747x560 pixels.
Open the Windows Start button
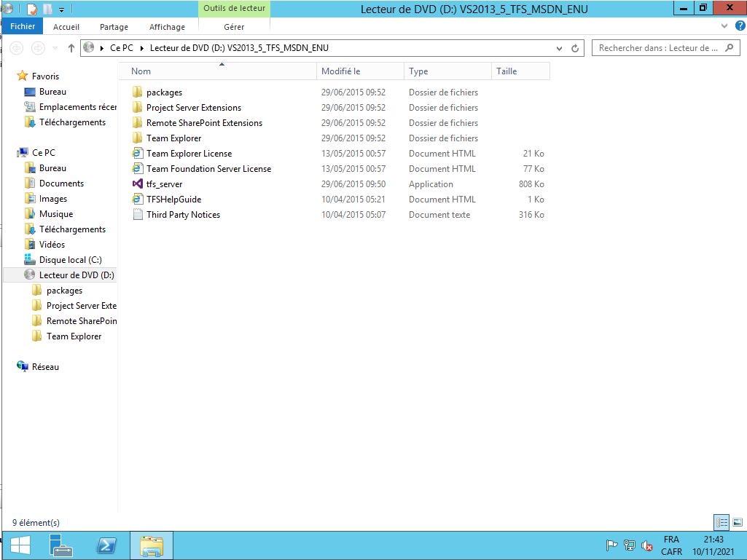click(20, 545)
